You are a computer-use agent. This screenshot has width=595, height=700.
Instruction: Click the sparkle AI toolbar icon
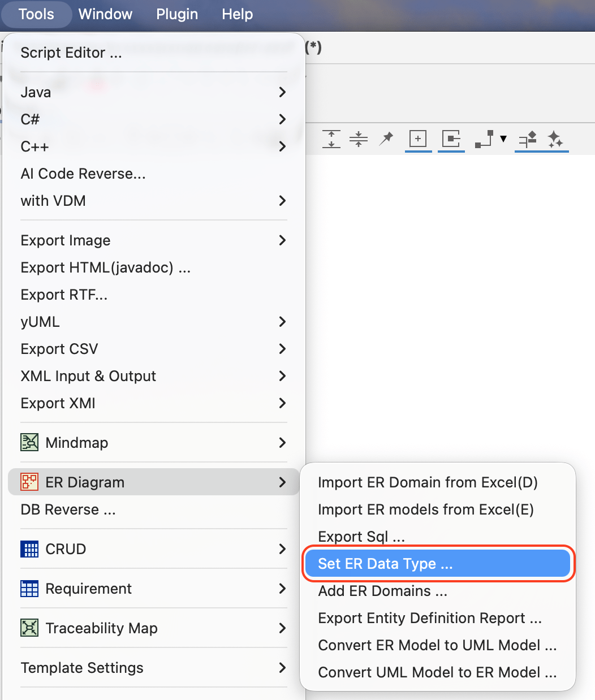coord(555,139)
